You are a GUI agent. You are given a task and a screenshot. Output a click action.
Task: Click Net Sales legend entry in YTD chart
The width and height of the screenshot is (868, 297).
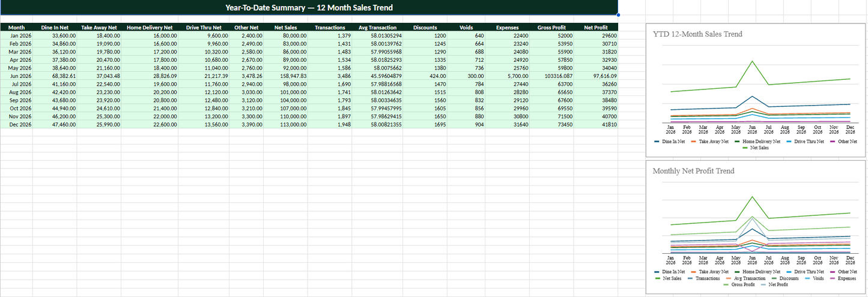point(755,148)
